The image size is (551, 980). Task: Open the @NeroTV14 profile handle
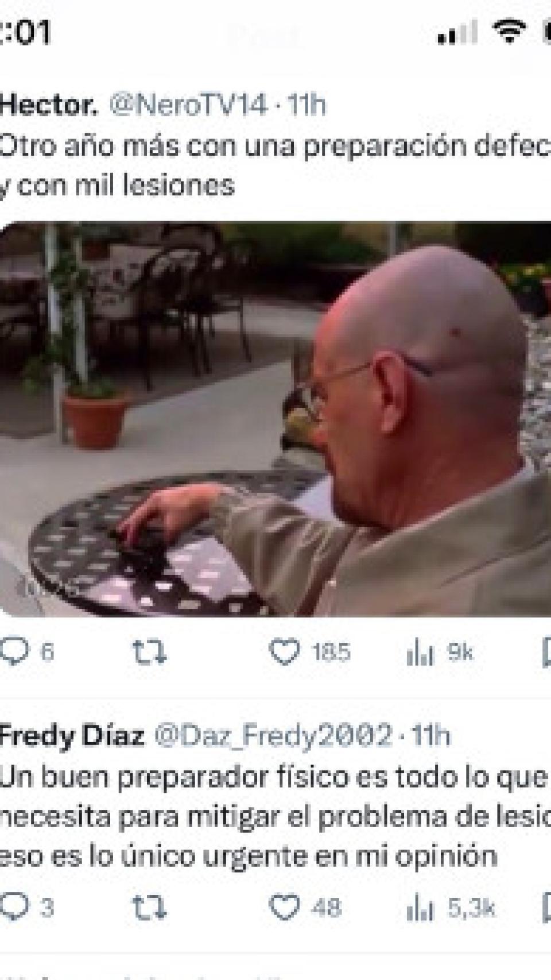coord(188,105)
